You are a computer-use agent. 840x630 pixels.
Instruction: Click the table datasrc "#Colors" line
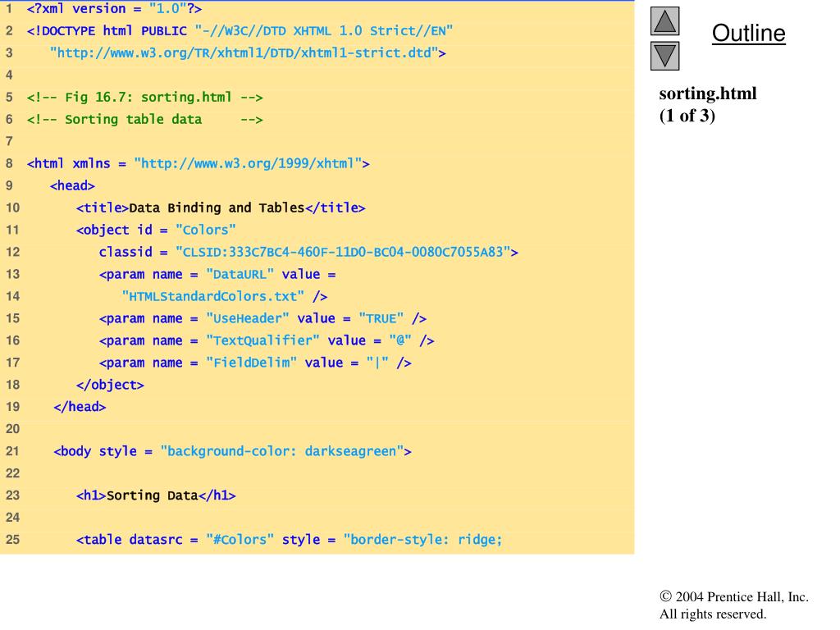click(290, 540)
